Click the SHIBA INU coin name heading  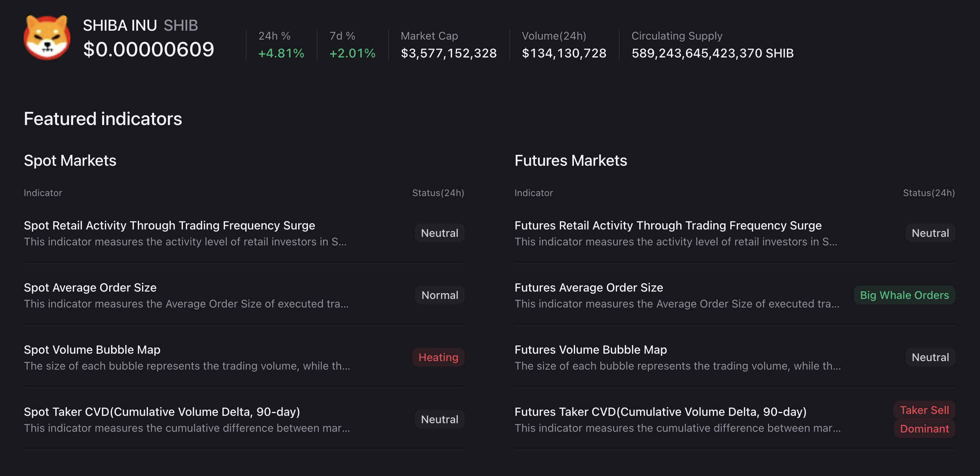click(x=120, y=26)
